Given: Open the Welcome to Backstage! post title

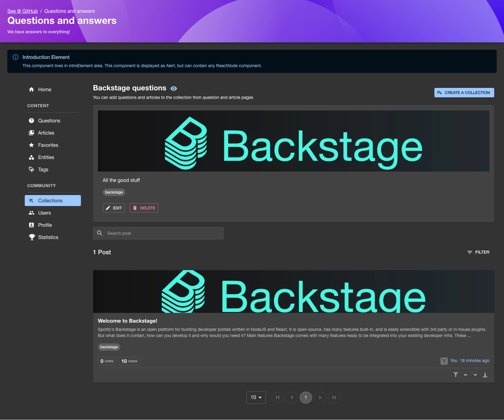Looking at the screenshot, I should 128,321.
